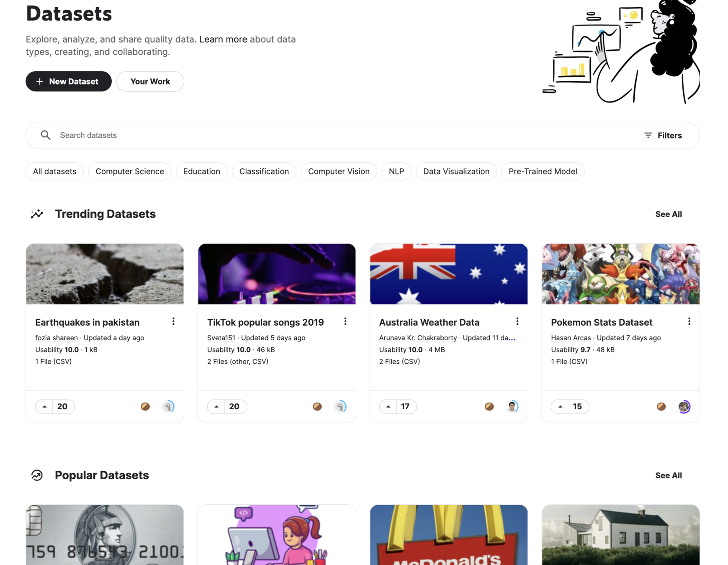Open the Learn more link
728x565 pixels.
223,39
